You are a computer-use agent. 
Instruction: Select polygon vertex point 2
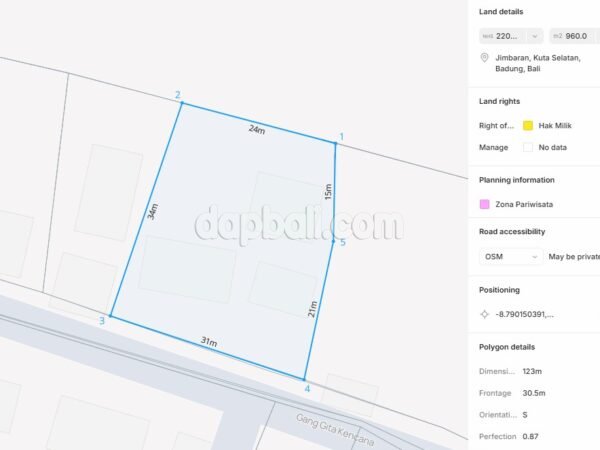[x=182, y=103]
